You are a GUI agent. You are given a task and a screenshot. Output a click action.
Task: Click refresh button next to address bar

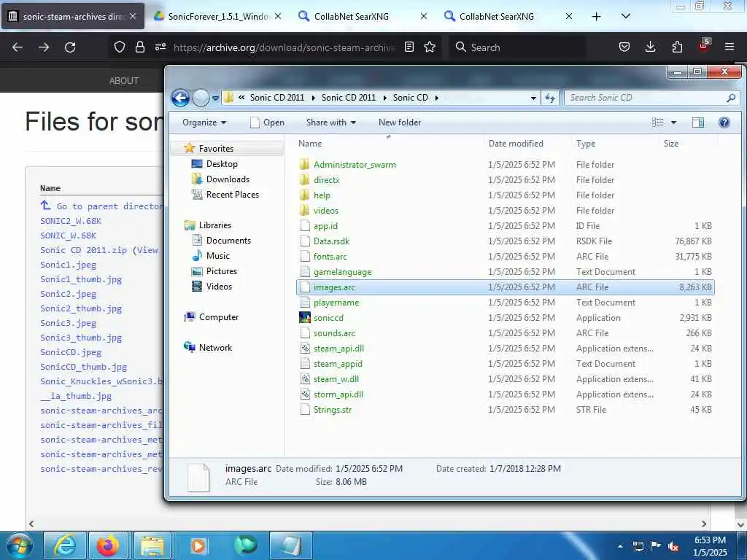click(x=550, y=98)
